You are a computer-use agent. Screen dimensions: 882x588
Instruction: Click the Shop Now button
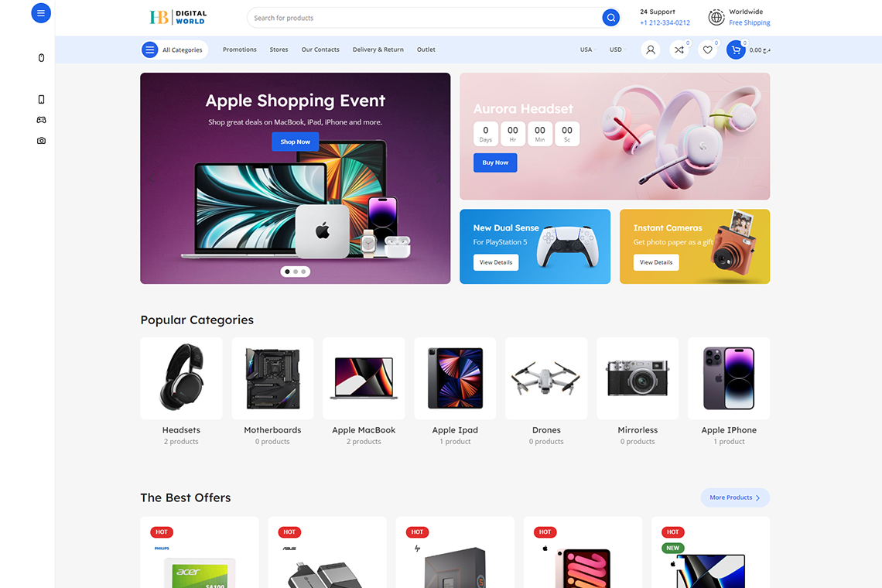click(296, 142)
